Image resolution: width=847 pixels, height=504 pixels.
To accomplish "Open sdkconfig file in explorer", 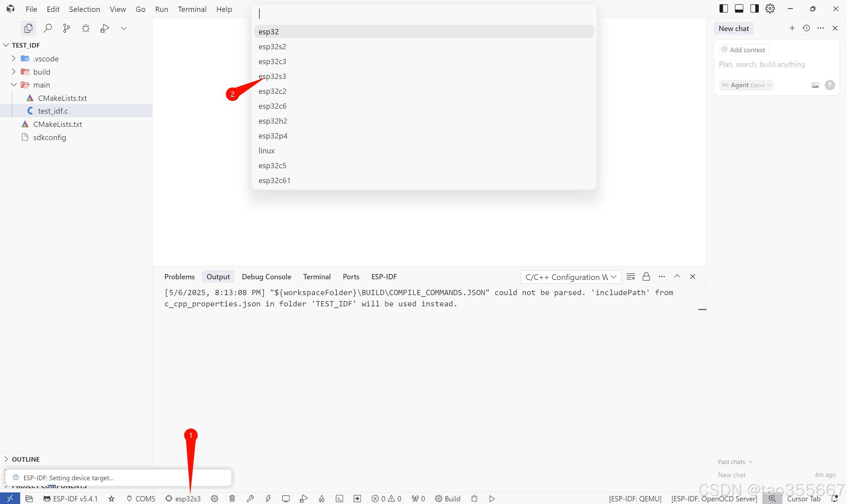I will (x=50, y=137).
